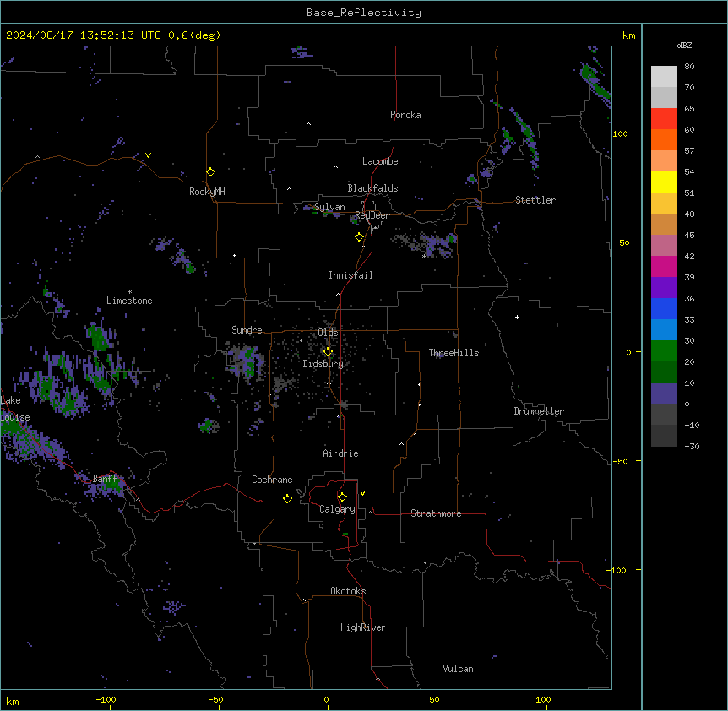This screenshot has width=728, height=711.
Task: Click the dBZ legend heading
Action: coord(684,45)
